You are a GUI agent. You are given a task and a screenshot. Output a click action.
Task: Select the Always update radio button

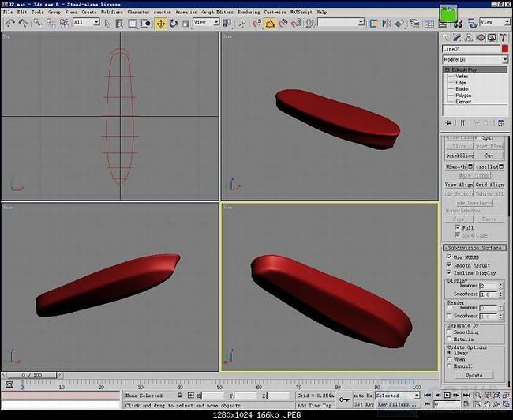click(x=450, y=353)
